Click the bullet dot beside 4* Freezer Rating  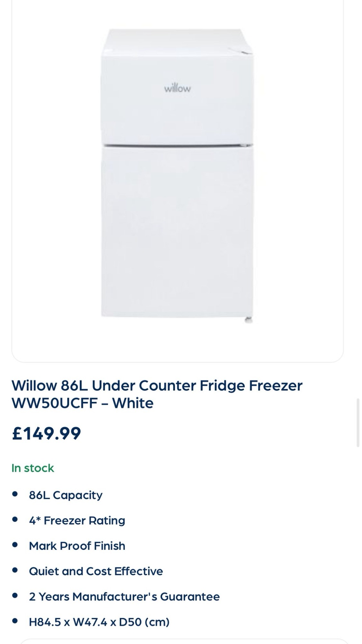15,520
